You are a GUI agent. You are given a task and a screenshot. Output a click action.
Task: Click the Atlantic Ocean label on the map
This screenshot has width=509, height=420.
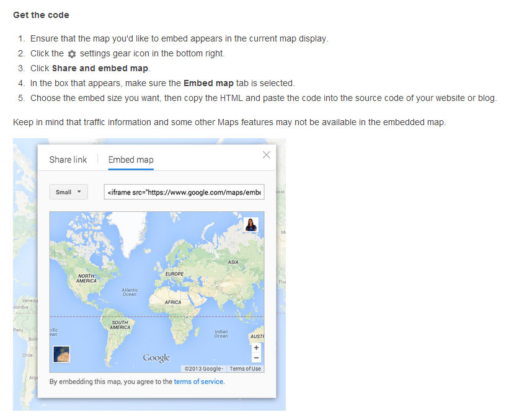[x=130, y=292]
